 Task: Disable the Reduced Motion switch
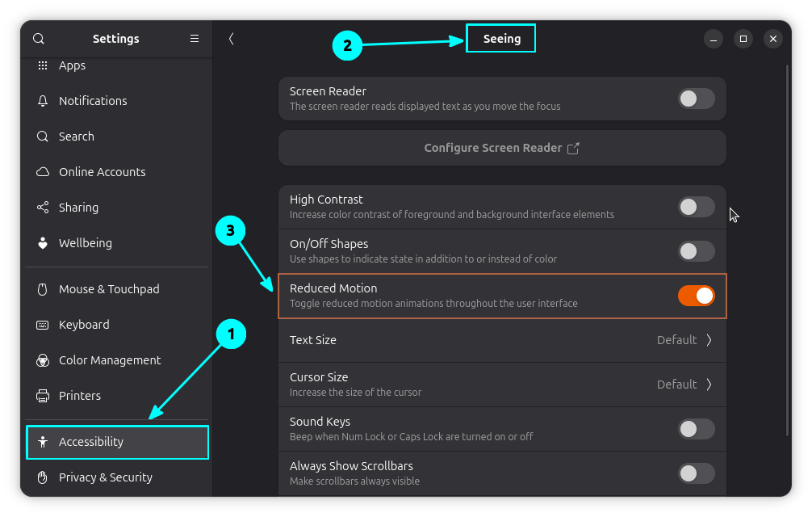pyautogui.click(x=696, y=296)
